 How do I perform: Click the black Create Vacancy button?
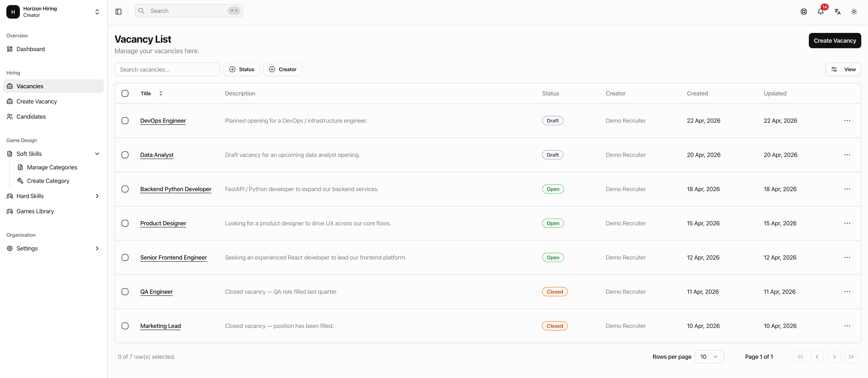[x=835, y=40]
